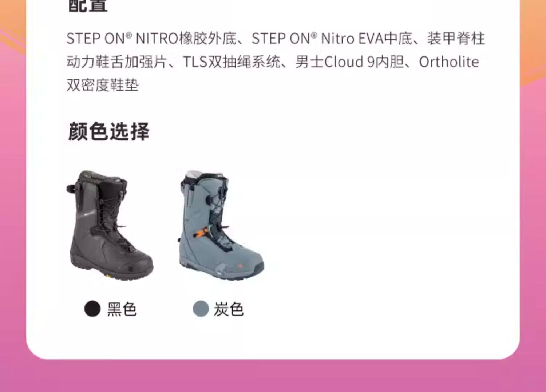The image size is (546, 392).
Task: Click the 装甲脊柱 text
Action: click(456, 39)
